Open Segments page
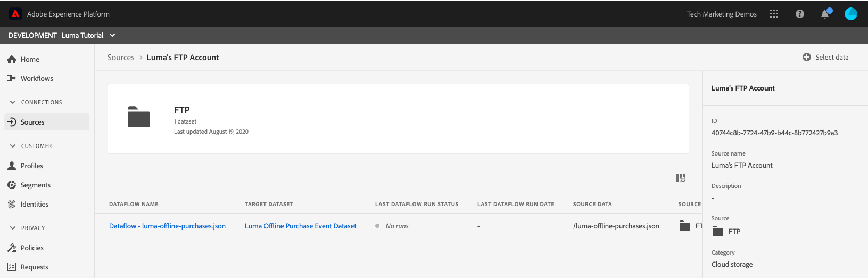Image resolution: width=868 pixels, height=278 pixels. click(x=36, y=185)
